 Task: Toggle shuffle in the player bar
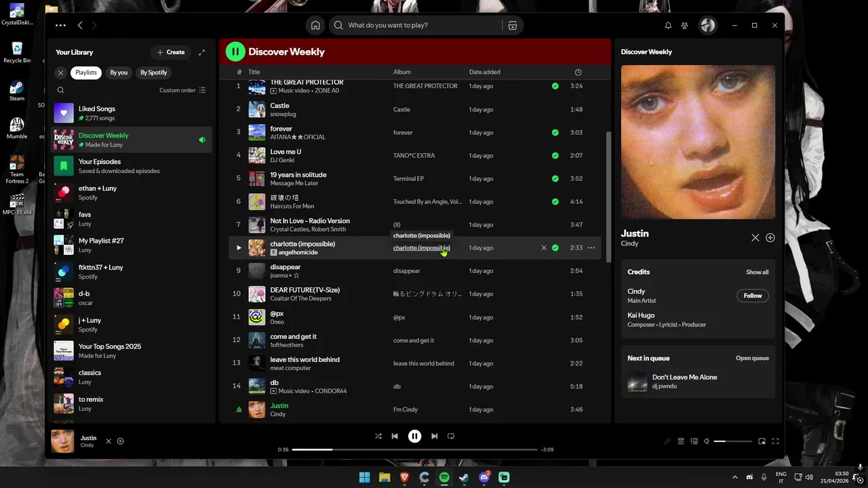coord(378,436)
